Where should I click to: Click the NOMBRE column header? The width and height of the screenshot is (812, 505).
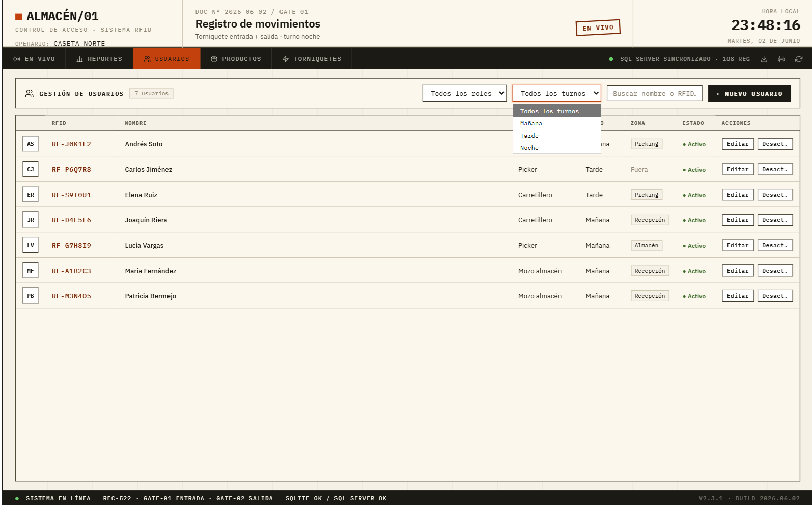135,123
